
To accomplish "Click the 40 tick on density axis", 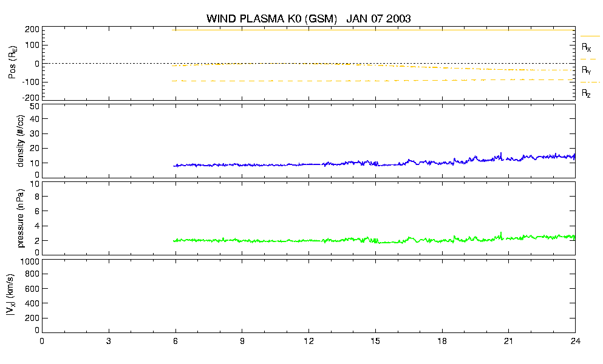I will coord(35,119).
